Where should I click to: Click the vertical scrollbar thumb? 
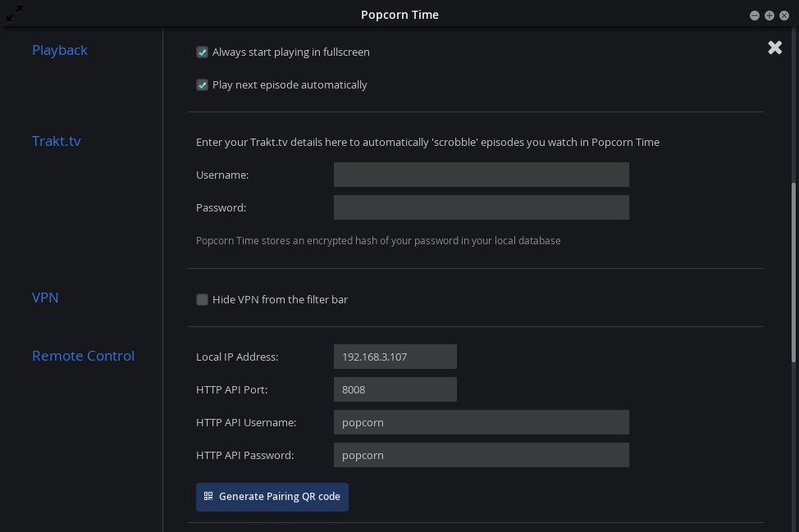pyautogui.click(x=793, y=272)
